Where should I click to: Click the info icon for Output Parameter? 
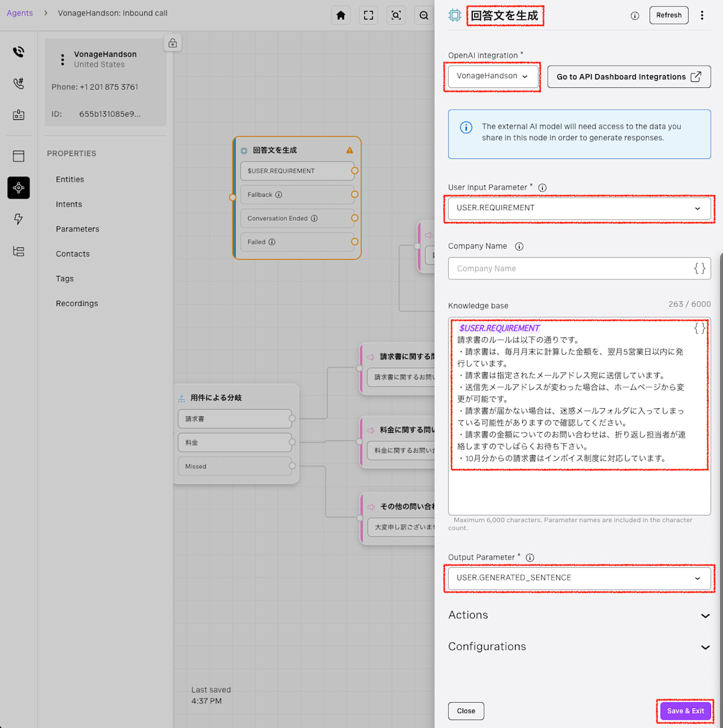pos(530,558)
